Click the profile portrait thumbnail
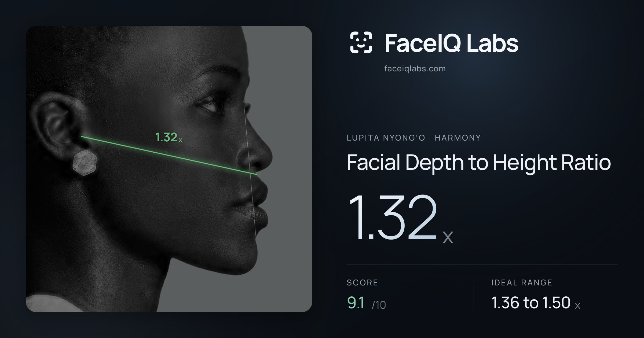Screen dimensions: 644x338 [x=169, y=169]
